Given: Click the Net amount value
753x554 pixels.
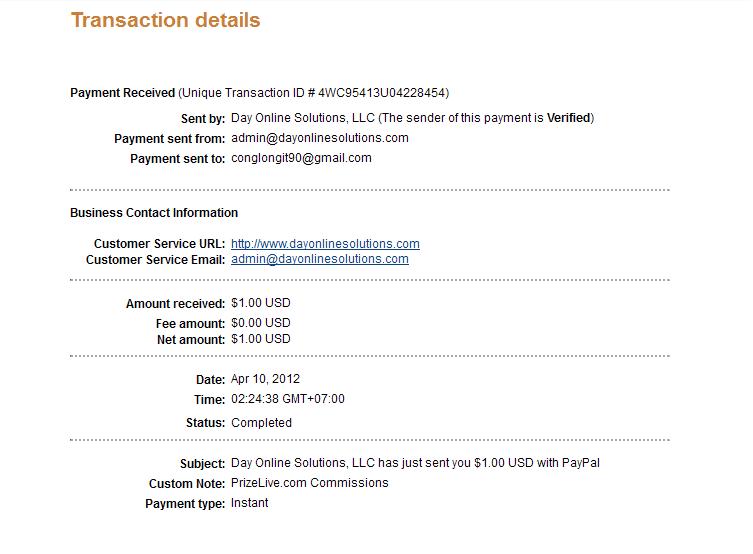Looking at the screenshot, I should click(260, 339).
